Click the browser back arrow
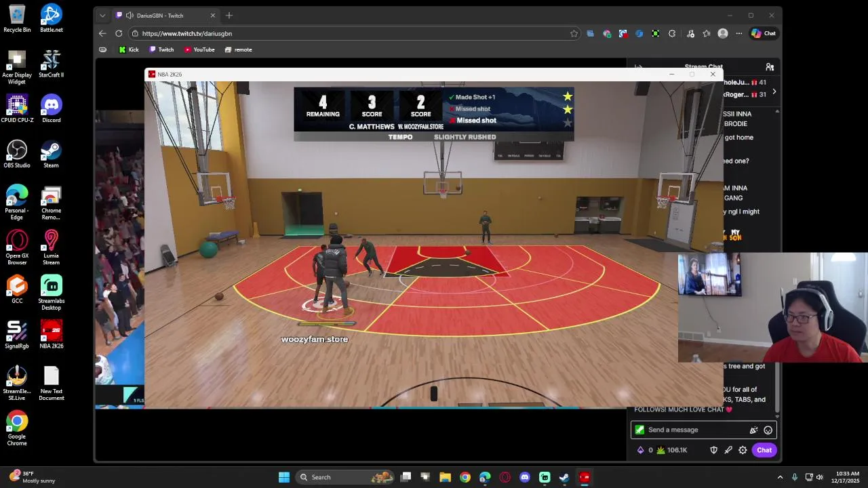Viewport: 868px width, 488px height. pyautogui.click(x=102, y=33)
